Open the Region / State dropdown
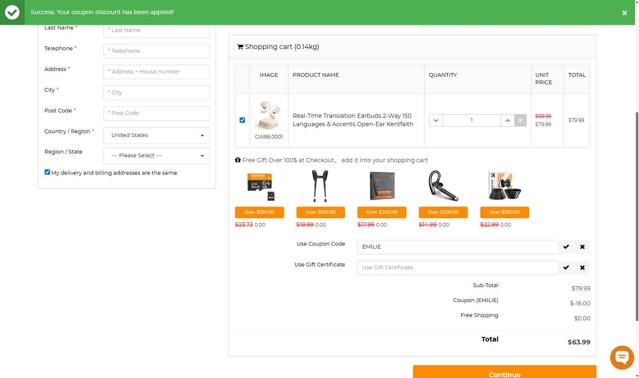Screen dimensions: 639x378 click(x=156, y=156)
